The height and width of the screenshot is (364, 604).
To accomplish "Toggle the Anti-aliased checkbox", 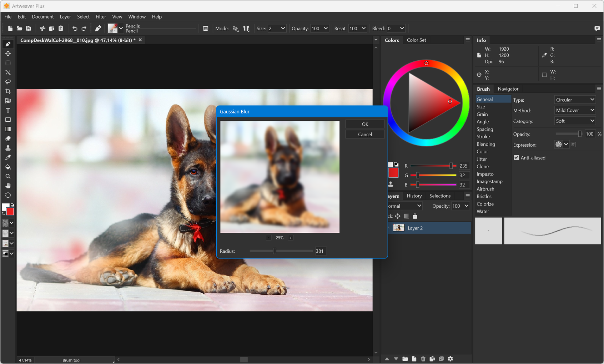I will coord(516,158).
